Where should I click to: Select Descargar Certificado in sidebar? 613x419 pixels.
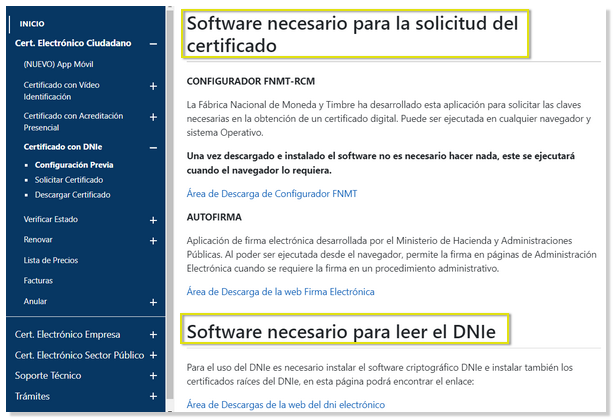click(x=72, y=195)
